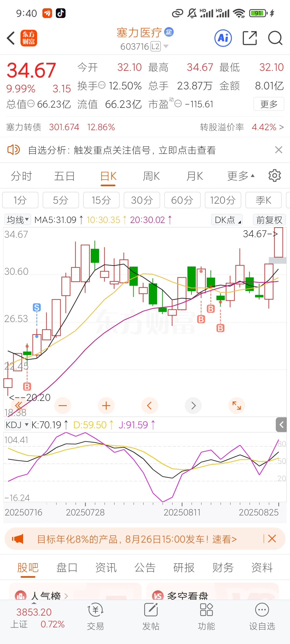Open 转股溢价率 details arrow
The height and width of the screenshot is (644, 290).
pos(281,127)
